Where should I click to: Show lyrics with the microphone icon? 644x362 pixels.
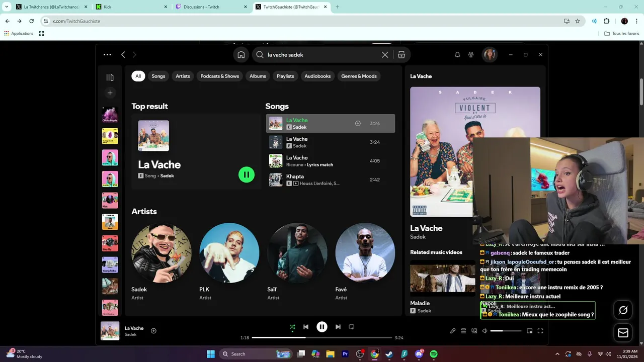(453, 331)
